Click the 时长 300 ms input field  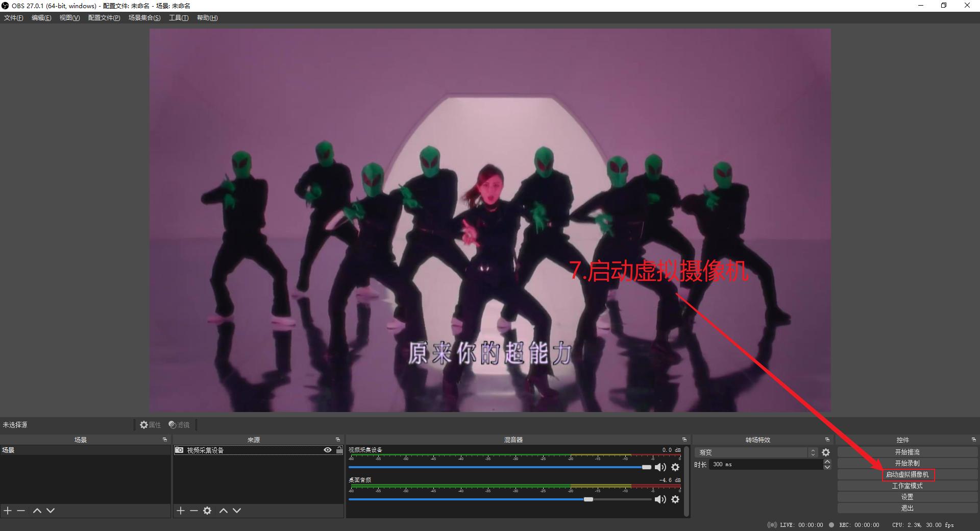click(766, 465)
